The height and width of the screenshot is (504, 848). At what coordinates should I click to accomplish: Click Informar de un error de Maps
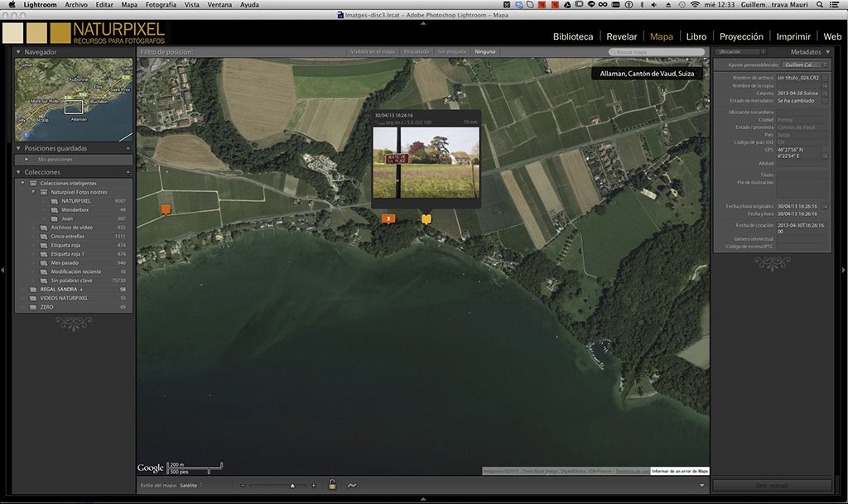coord(680,471)
